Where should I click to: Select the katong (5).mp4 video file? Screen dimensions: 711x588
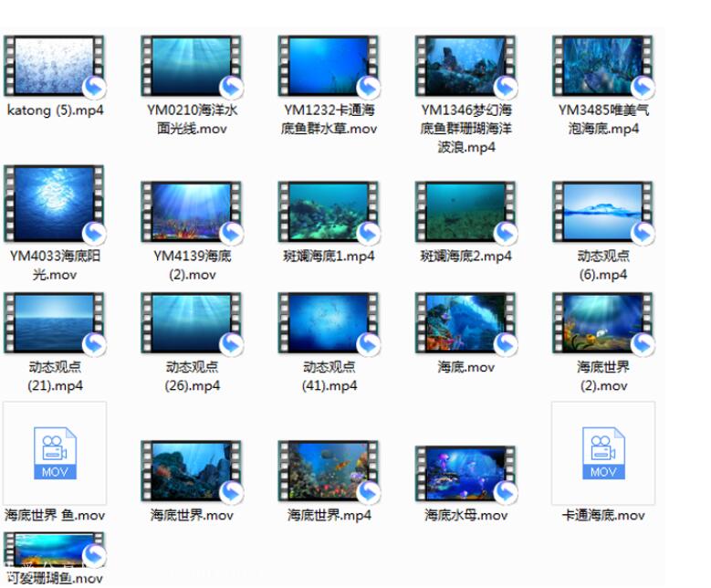(x=55, y=66)
